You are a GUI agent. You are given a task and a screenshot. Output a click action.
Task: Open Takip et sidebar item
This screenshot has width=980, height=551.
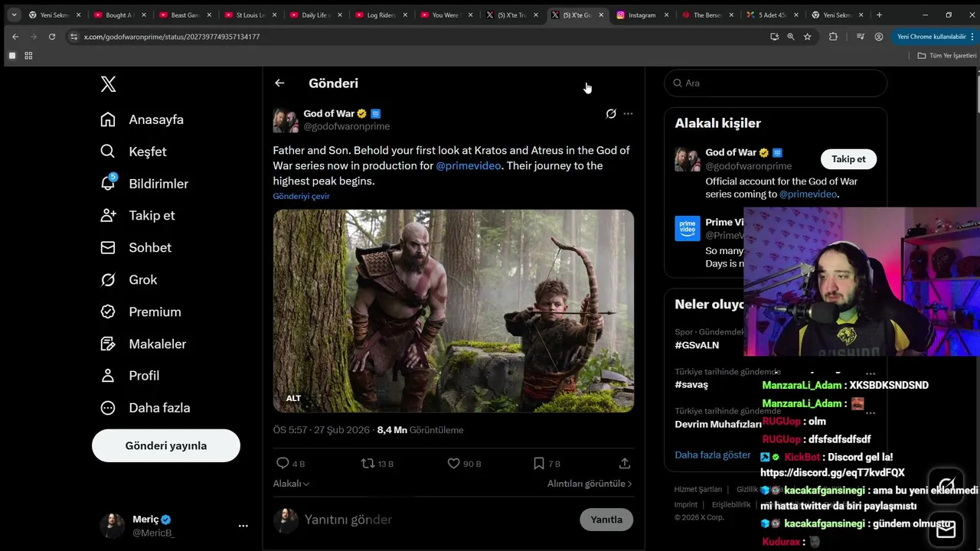coord(138,215)
